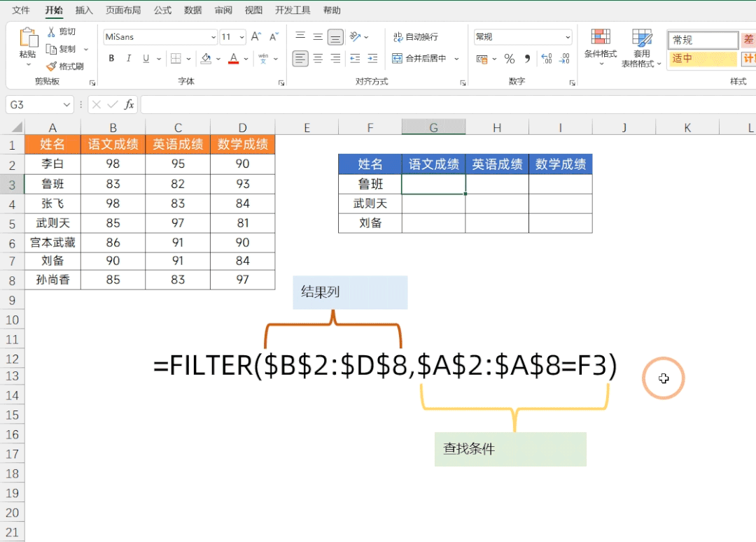Decrease font size with smaller A
The width and height of the screenshot is (756, 542).
pos(274,36)
